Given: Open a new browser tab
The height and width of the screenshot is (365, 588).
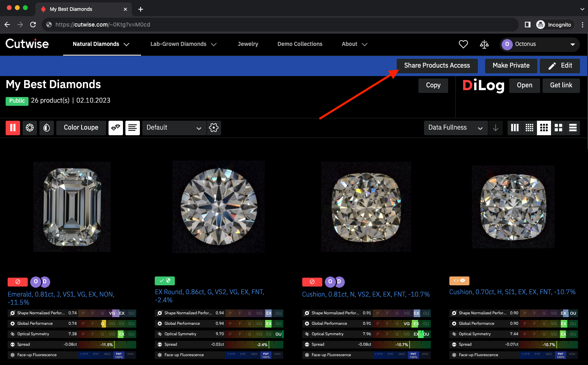Looking at the screenshot, I should (x=141, y=9).
